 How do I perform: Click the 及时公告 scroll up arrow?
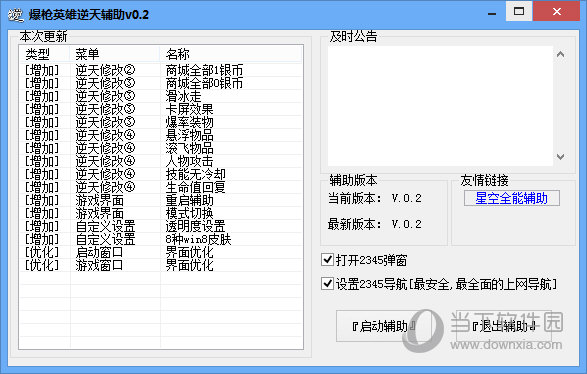coord(560,55)
